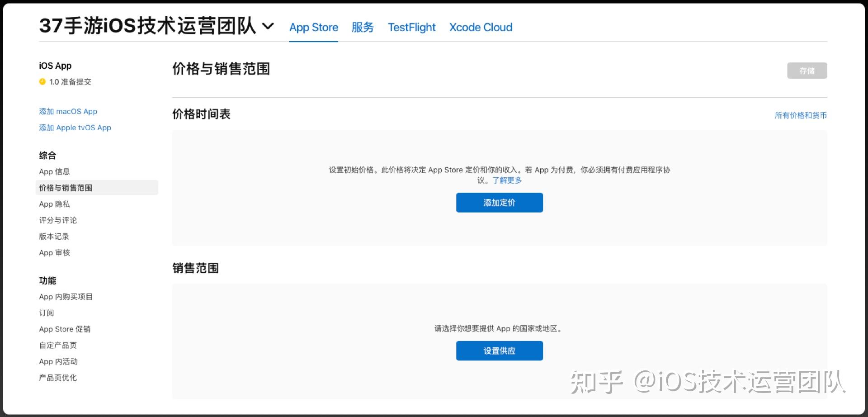Image resolution: width=868 pixels, height=417 pixels.
Task: Open 评分与评论 in the sidebar
Action: tap(58, 220)
